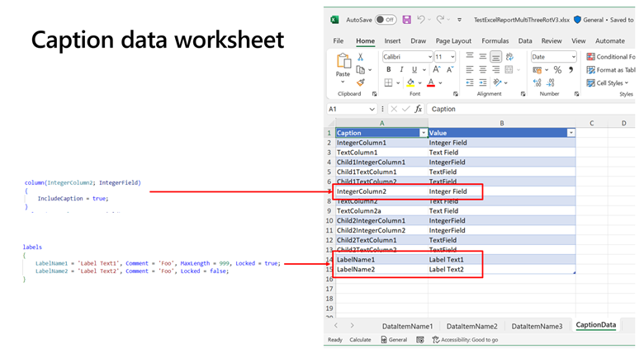Open the Caption column filter dropdown

(x=423, y=133)
